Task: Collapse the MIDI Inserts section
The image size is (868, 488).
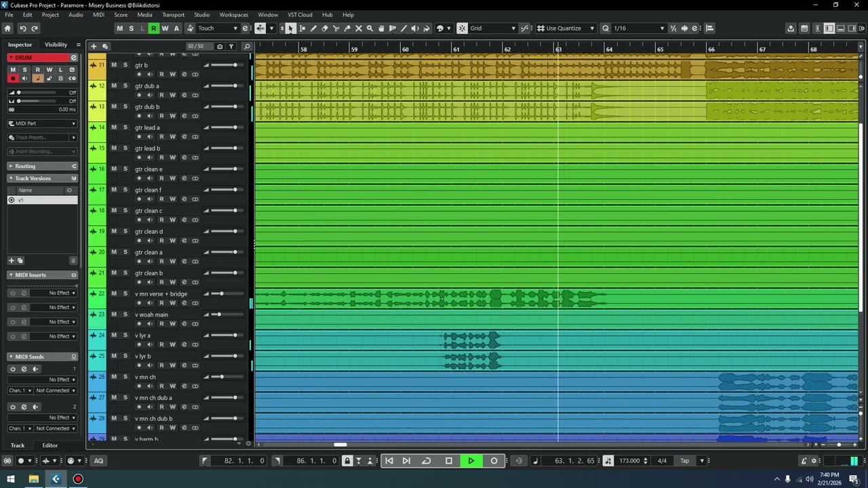Action: (42, 274)
